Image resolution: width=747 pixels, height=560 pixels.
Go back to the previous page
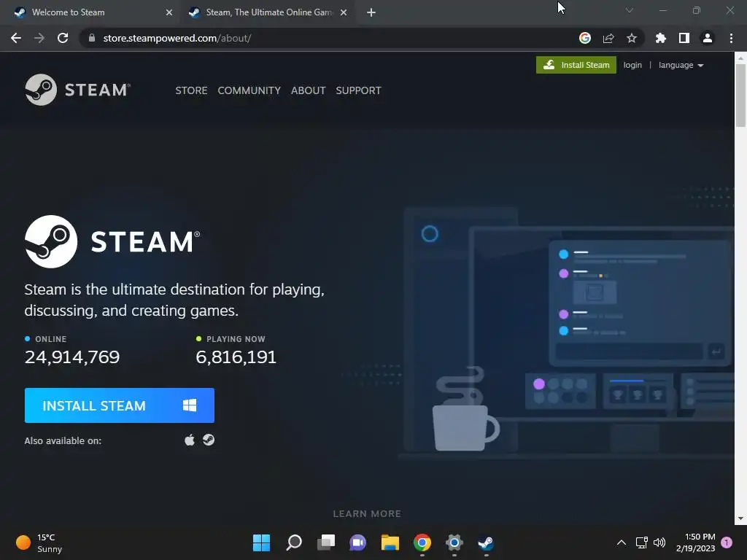pos(16,38)
